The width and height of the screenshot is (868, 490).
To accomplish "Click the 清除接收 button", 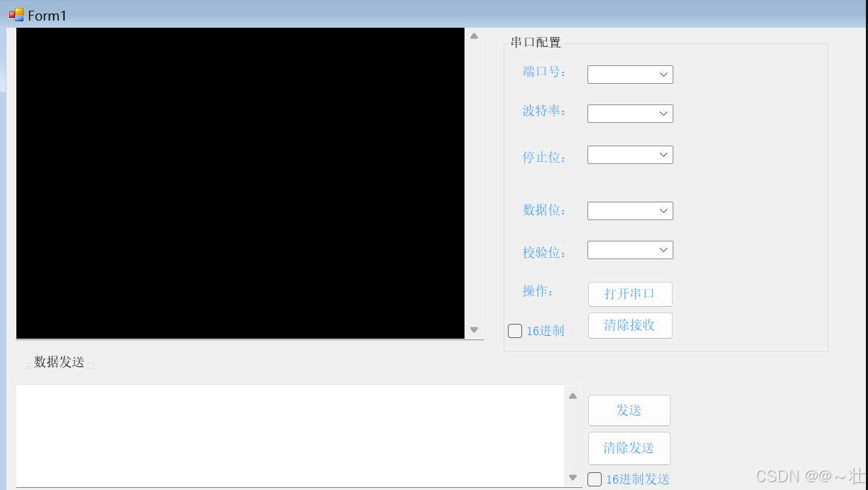I will 630,325.
